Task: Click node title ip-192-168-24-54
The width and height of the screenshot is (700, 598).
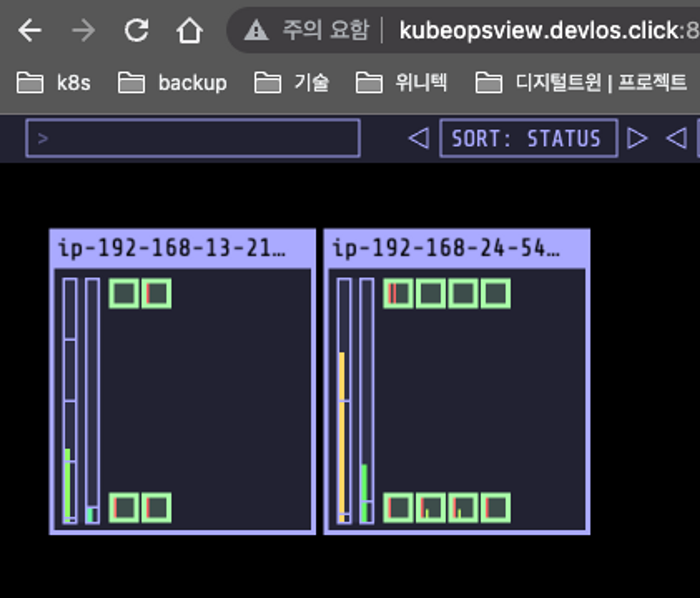Action: pyautogui.click(x=446, y=248)
